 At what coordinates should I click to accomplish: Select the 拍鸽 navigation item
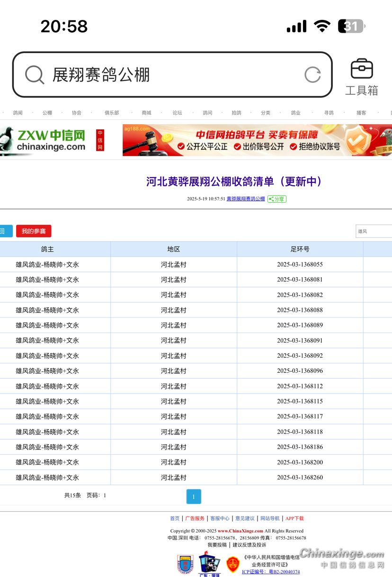(236, 113)
